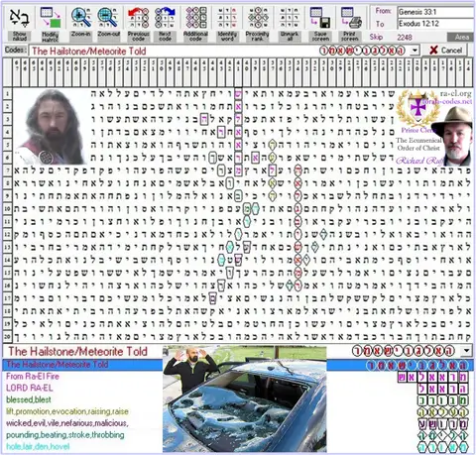Screen dimensions: 476x455
Task: Click row number 1 header
Action: tap(7, 93)
